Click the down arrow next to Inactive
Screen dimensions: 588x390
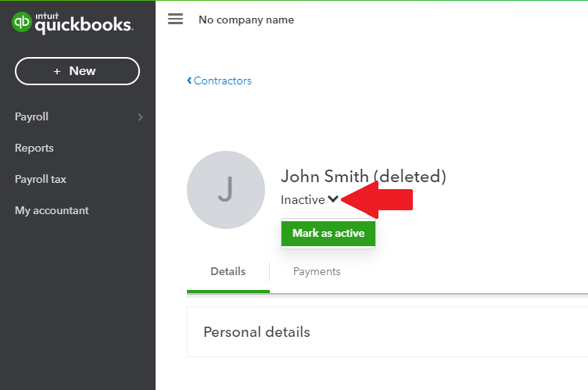click(333, 199)
